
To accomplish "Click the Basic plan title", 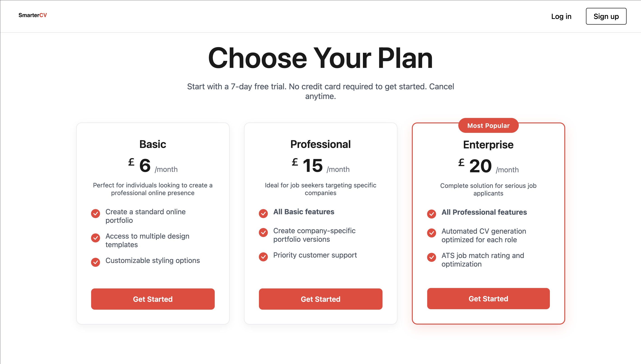I will 153,144.
